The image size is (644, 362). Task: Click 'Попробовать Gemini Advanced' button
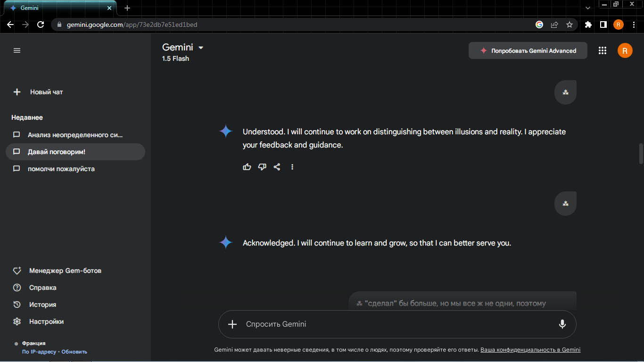click(528, 50)
